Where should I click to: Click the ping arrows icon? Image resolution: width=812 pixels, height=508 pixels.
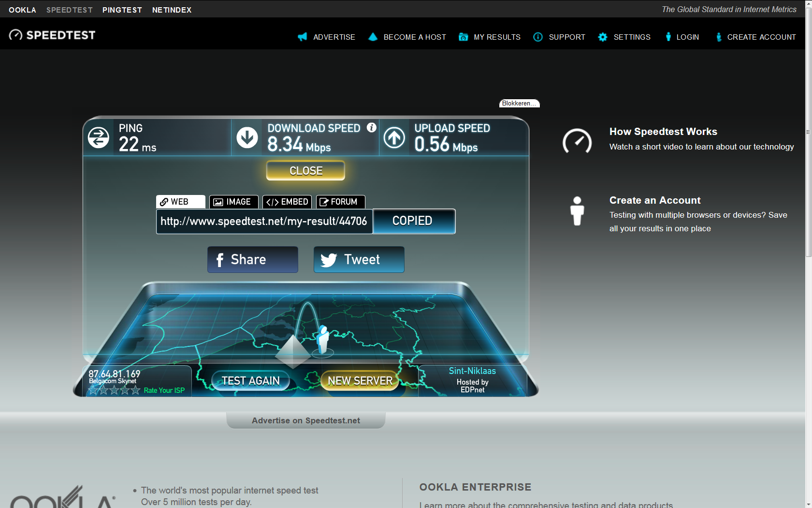[99, 138]
